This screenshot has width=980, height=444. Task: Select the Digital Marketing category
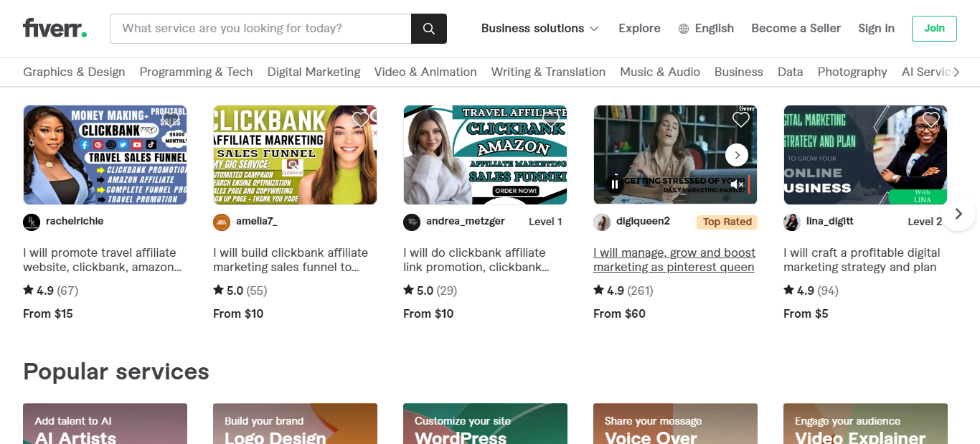[x=314, y=72]
